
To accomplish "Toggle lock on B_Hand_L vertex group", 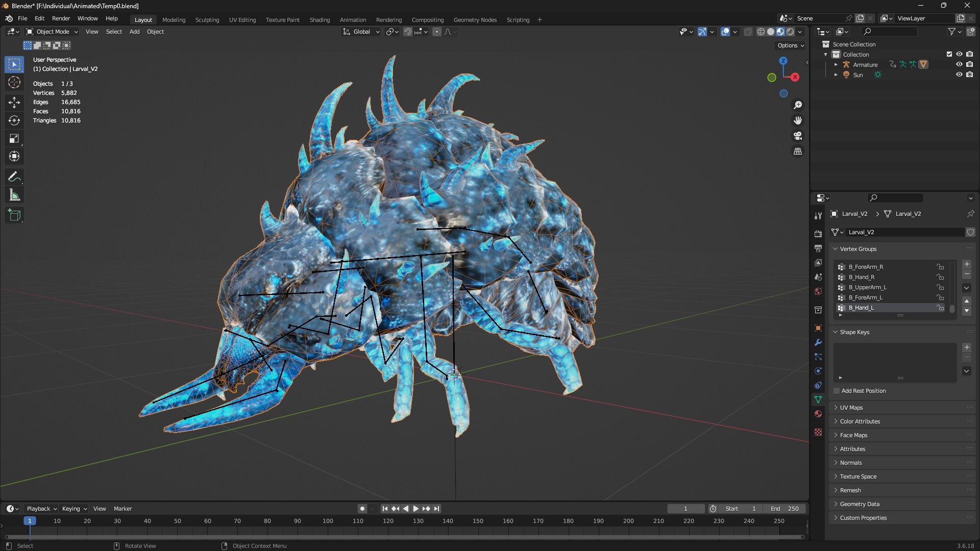I will click(940, 308).
